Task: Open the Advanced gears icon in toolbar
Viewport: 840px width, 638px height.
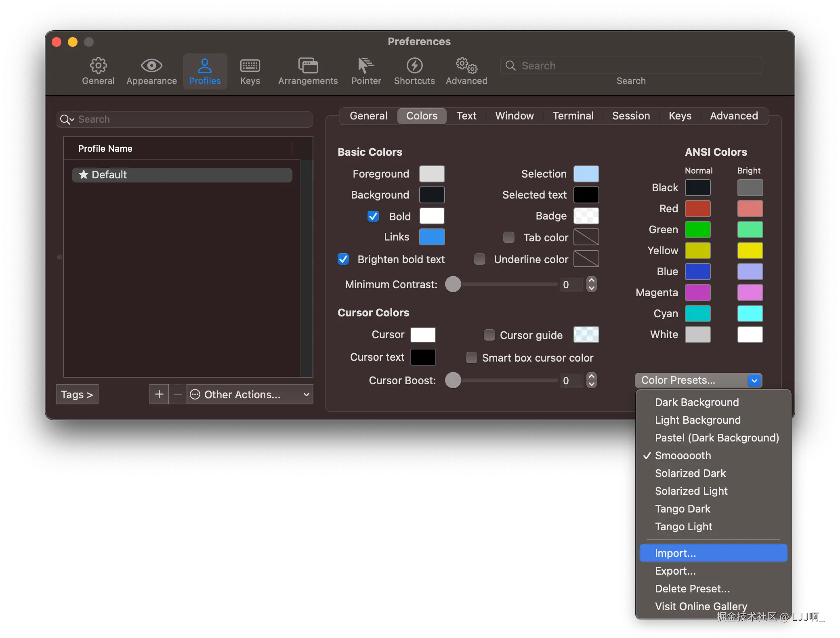Action: click(x=466, y=66)
